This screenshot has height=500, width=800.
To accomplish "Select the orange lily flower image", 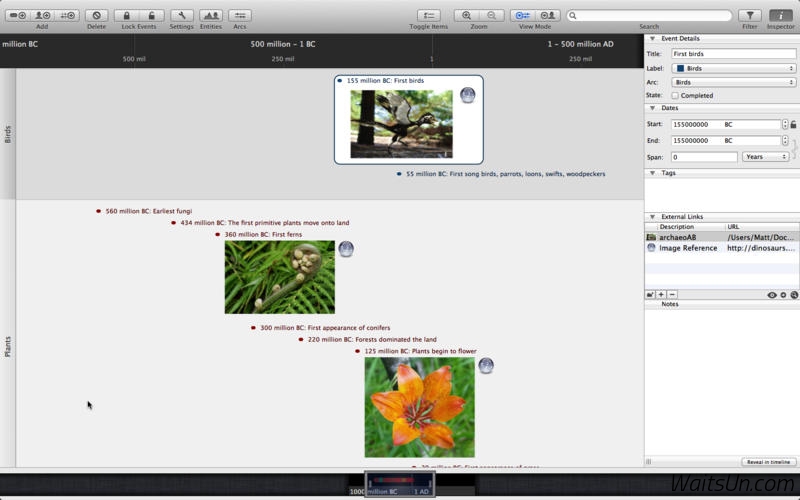I will [419, 407].
